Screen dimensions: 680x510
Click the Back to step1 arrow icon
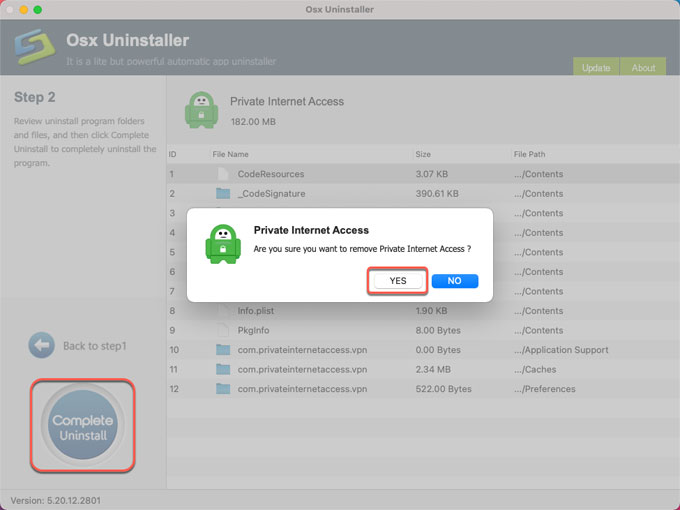(x=41, y=346)
